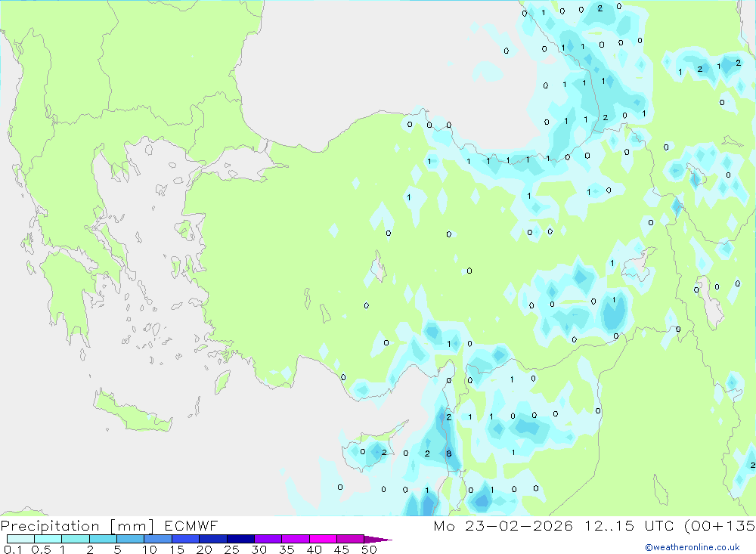Screen dimensions: 756x554
Task: Pick the 5–10 mm blue legend swatch
Action: click(x=130, y=539)
